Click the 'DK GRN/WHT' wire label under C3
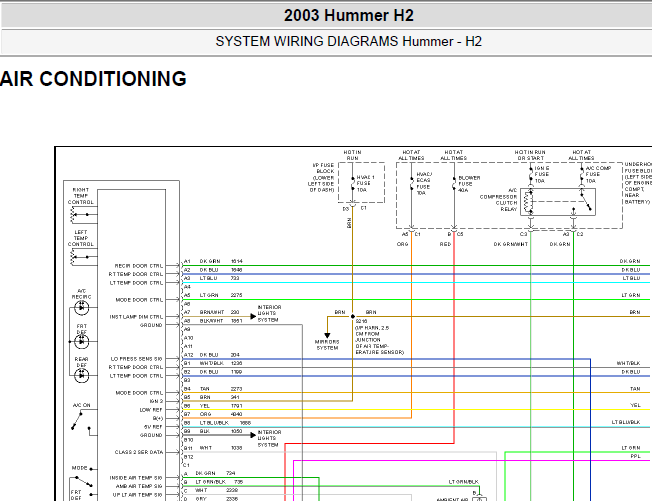The height and width of the screenshot is (501, 652). pos(511,244)
